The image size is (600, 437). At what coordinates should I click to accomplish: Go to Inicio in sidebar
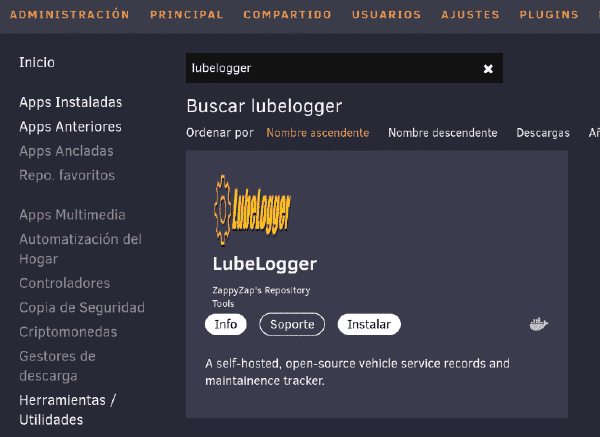37,62
